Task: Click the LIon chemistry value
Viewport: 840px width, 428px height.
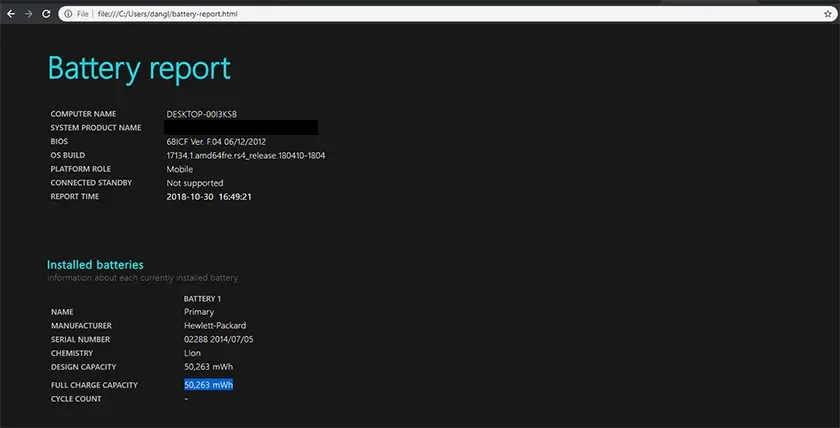Action: tap(194, 353)
